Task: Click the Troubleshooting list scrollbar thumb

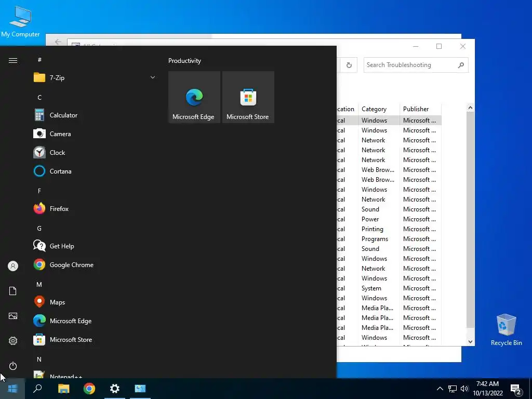Action: 470,220
